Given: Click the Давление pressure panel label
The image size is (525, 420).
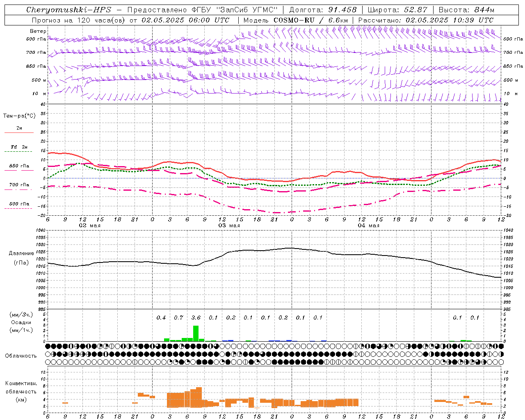Looking at the screenshot, I should (x=21, y=253).
